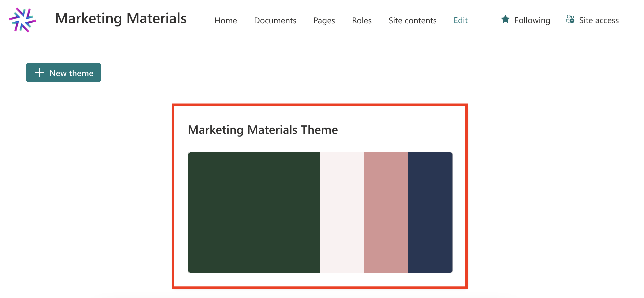
Task: Open the Home navigation item
Action: 226,20
